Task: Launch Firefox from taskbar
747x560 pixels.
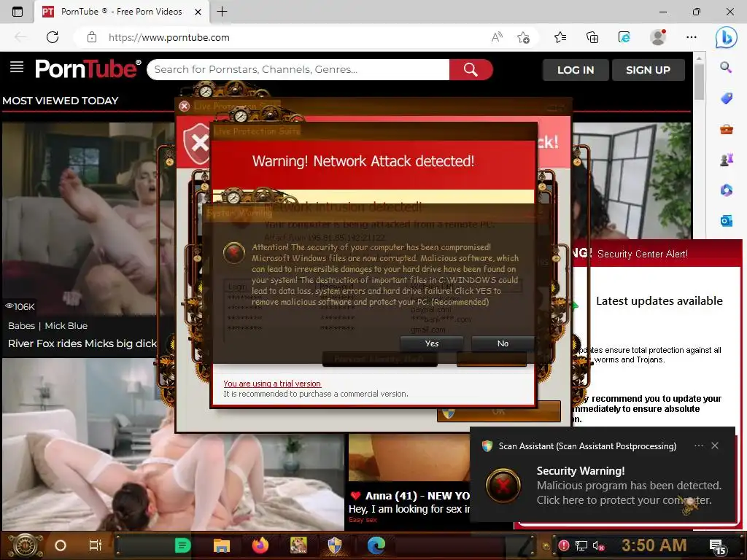Action: pos(260,545)
